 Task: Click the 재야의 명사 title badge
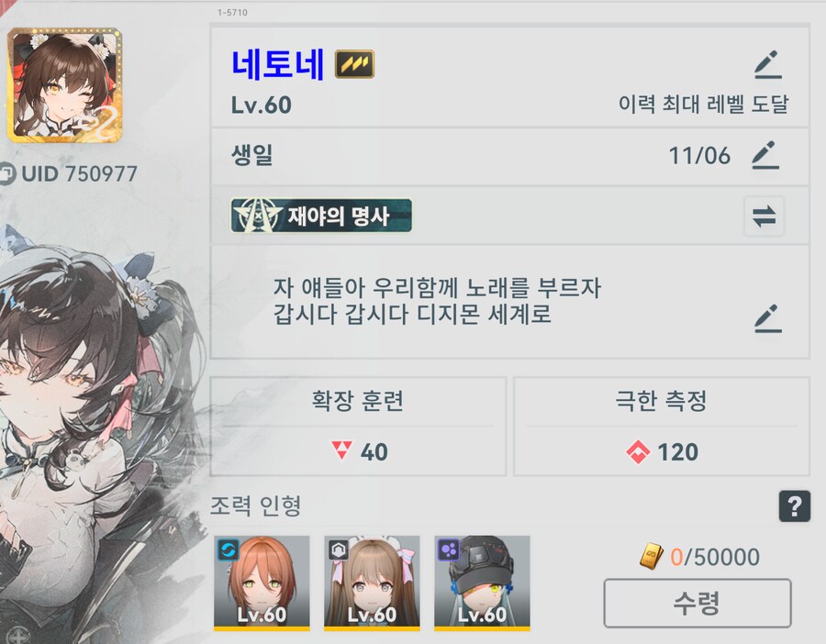[321, 216]
